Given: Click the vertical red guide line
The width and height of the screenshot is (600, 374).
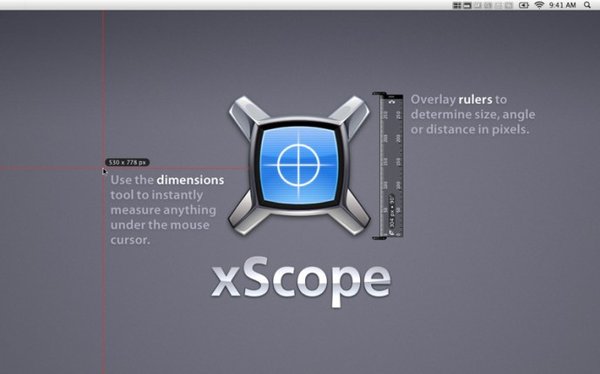Looking at the screenshot, I should click(x=103, y=268).
